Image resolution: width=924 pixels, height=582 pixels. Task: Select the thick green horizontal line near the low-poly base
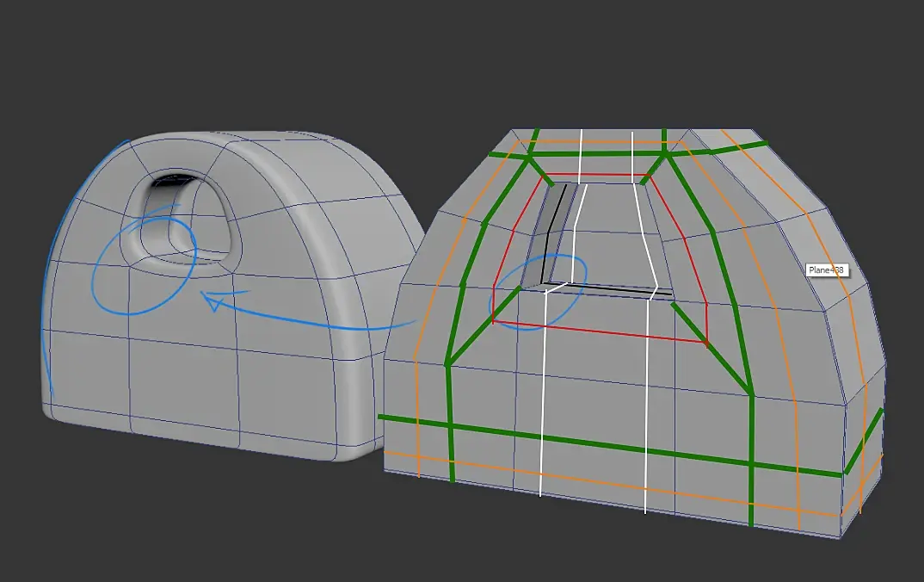click(611, 445)
